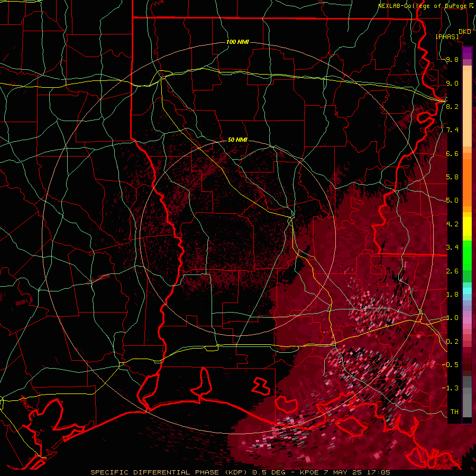Click the 7.4 legend value

tap(452, 130)
